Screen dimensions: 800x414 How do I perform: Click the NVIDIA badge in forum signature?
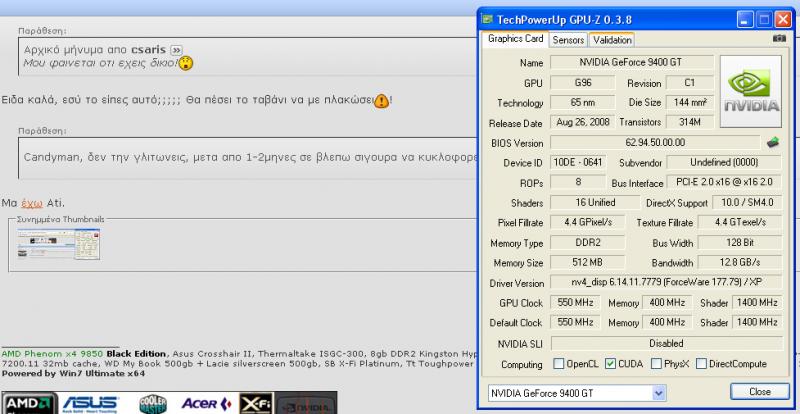[306, 403]
